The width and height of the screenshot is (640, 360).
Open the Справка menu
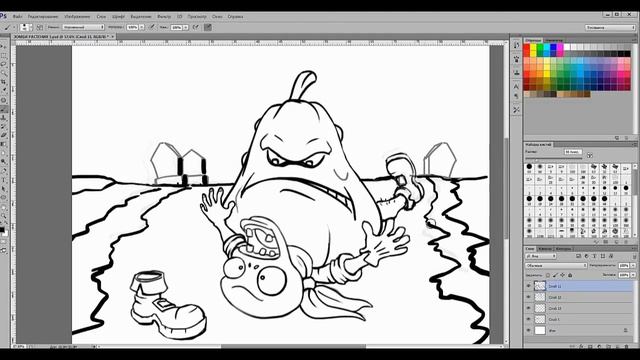click(x=235, y=17)
